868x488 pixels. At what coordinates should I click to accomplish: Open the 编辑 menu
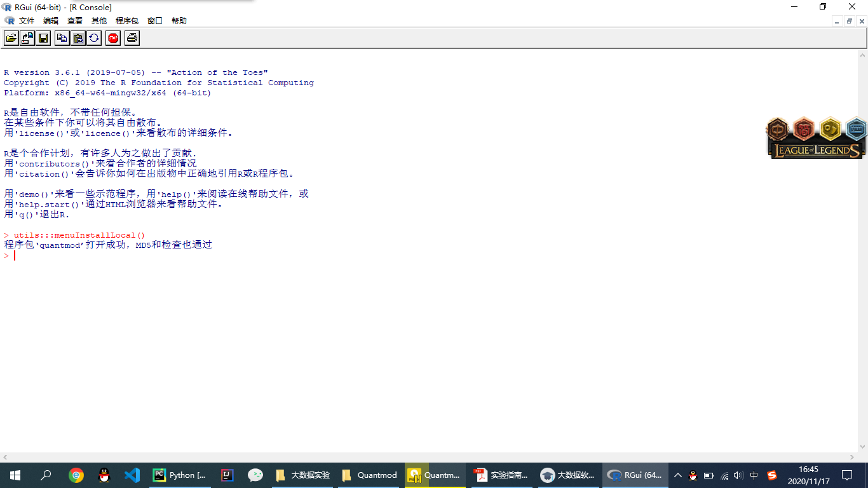(51, 21)
